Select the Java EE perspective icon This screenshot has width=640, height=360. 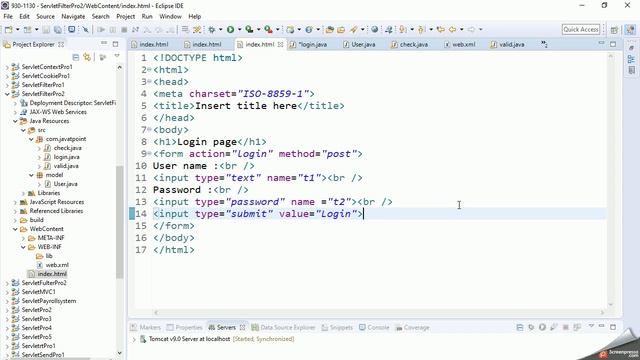pyautogui.click(x=630, y=29)
